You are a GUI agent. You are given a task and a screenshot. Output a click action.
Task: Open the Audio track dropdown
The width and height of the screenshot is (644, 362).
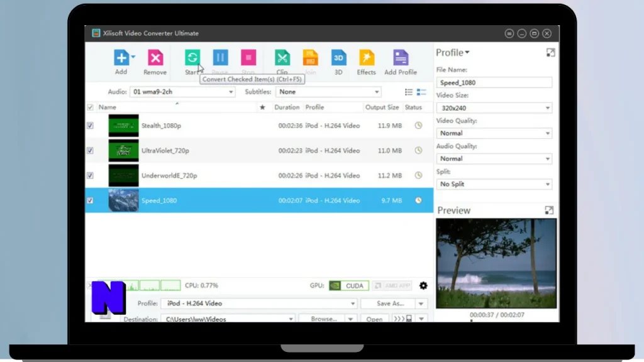click(182, 92)
